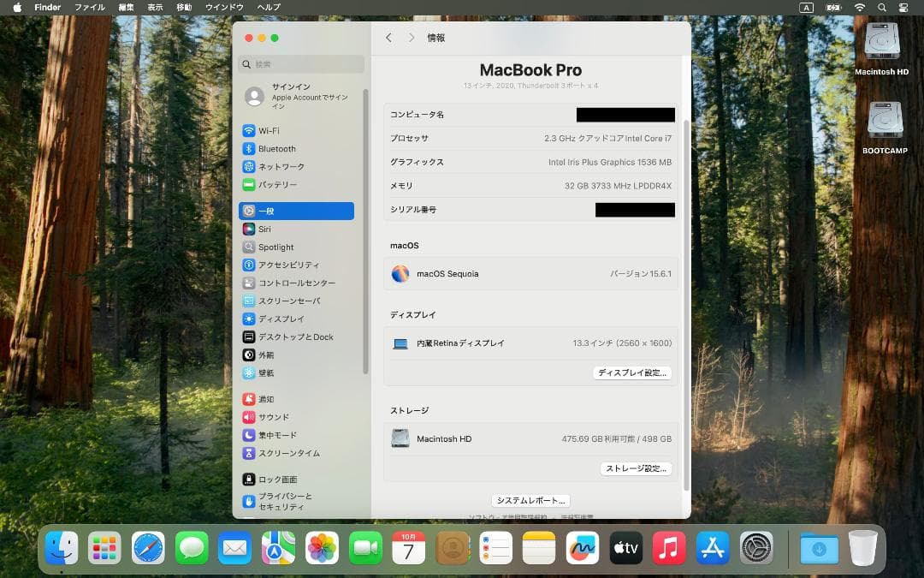Open コントロールセンター (Control Center) settings
924x578 pixels.
point(294,283)
